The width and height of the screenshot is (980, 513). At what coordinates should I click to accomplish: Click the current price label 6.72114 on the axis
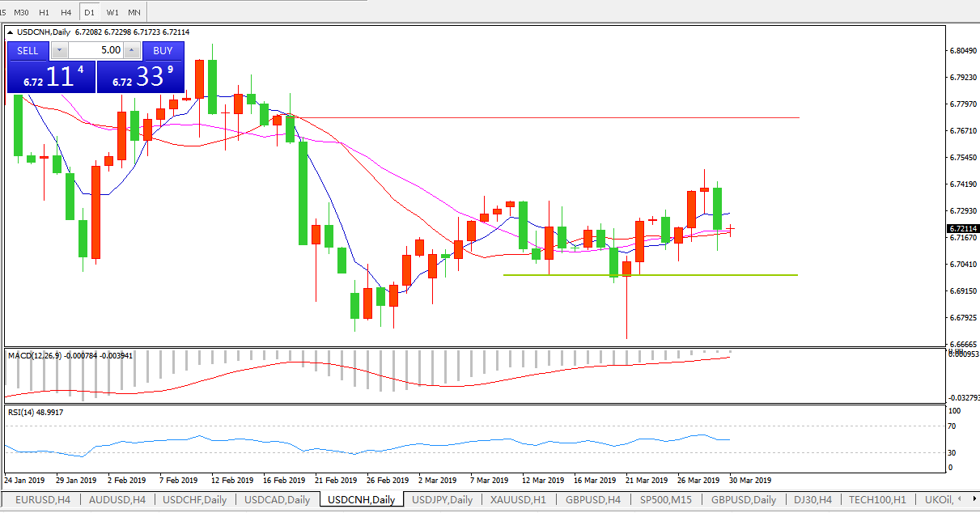click(x=964, y=229)
